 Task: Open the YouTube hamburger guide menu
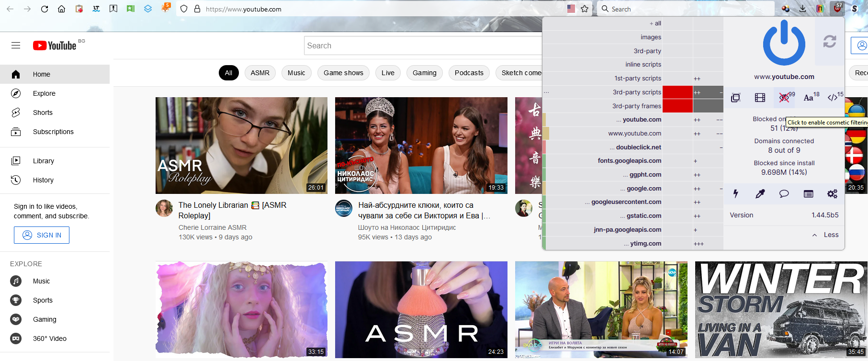coord(16,45)
